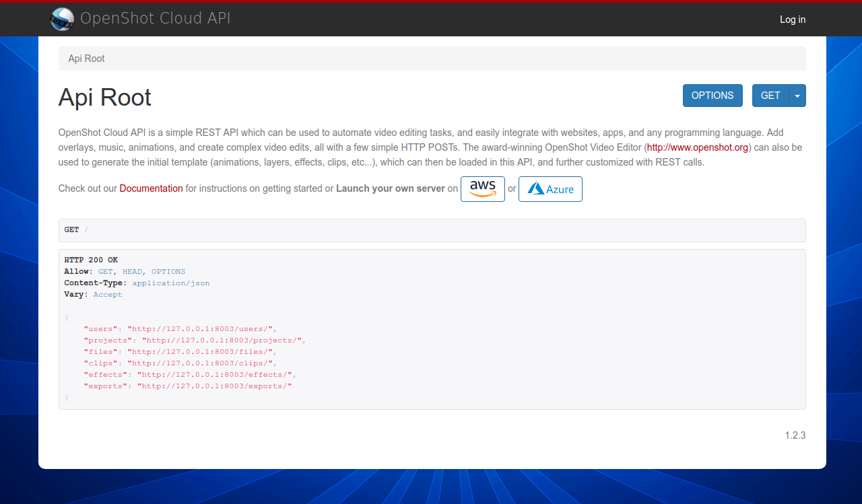Click the "Api Root" page heading
This screenshot has height=504, width=862.
pyautogui.click(x=105, y=98)
